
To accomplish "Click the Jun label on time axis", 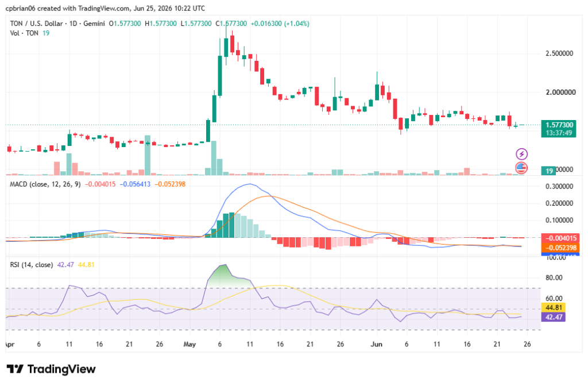I will coord(376,345).
